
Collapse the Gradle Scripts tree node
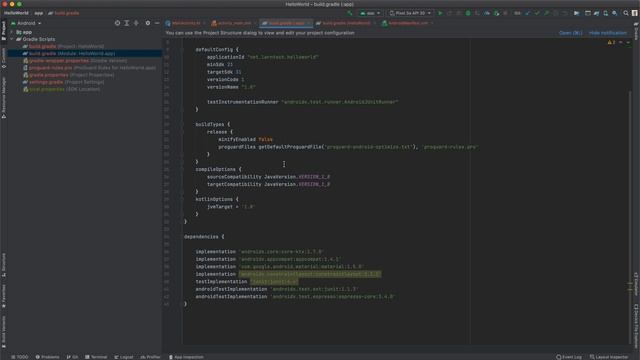coord(11,39)
